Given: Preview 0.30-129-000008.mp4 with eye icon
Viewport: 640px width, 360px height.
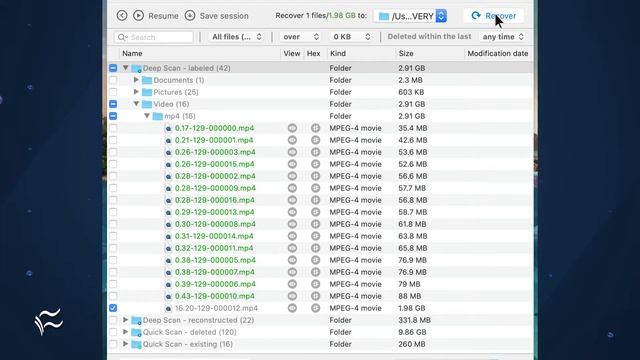Looking at the screenshot, I should 292,224.
